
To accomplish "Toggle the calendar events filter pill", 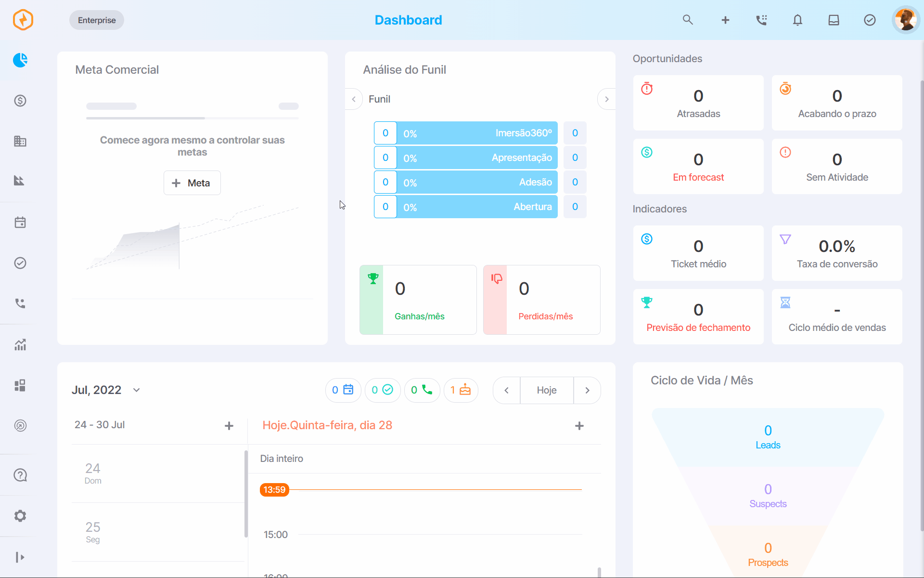I will coord(343,390).
